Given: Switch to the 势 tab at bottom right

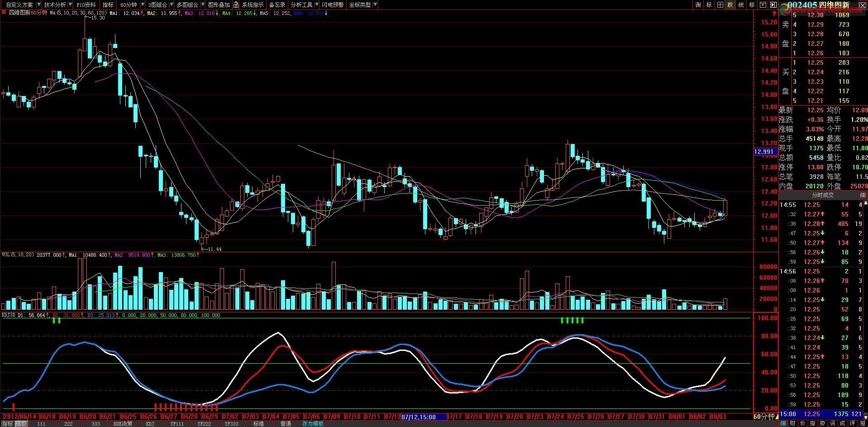Looking at the screenshot, I should click(x=822, y=423).
